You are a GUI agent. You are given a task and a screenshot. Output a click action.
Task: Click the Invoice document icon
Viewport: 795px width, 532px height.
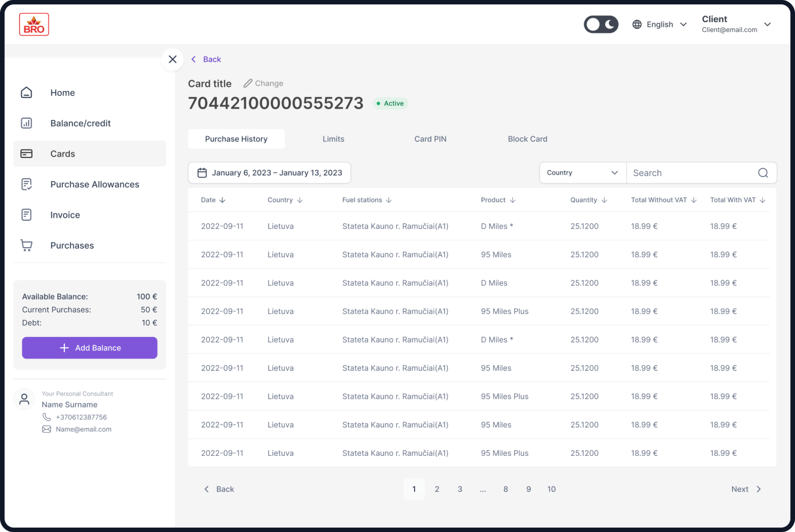(x=26, y=214)
